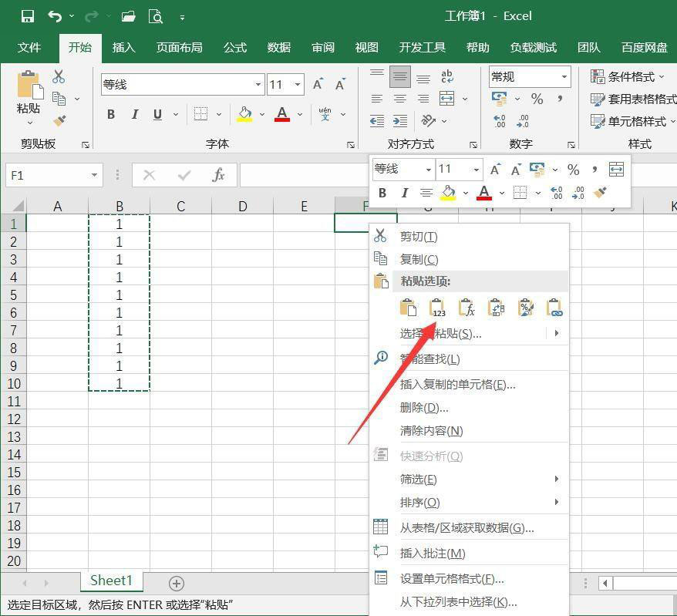This screenshot has width=677, height=616.
Task: Toggle Italic in the ribbon Font group
Action: click(x=135, y=114)
